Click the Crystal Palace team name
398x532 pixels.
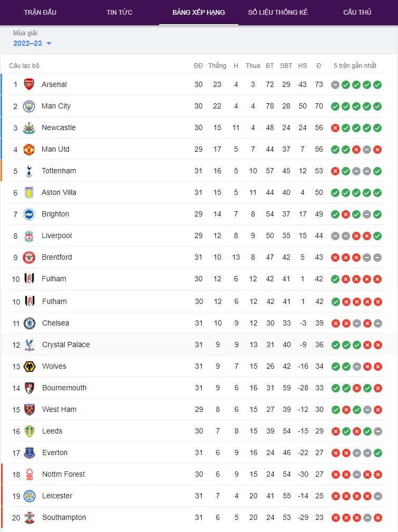coord(66,344)
